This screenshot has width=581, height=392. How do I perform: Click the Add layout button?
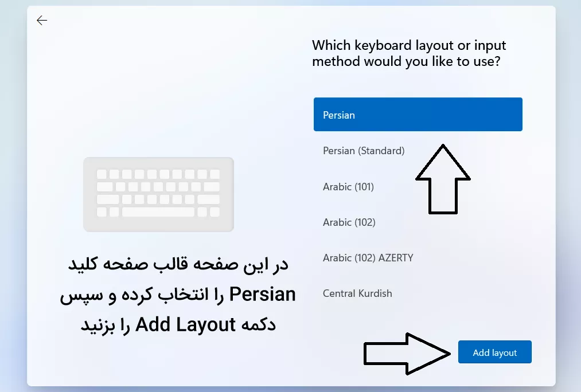(x=494, y=352)
